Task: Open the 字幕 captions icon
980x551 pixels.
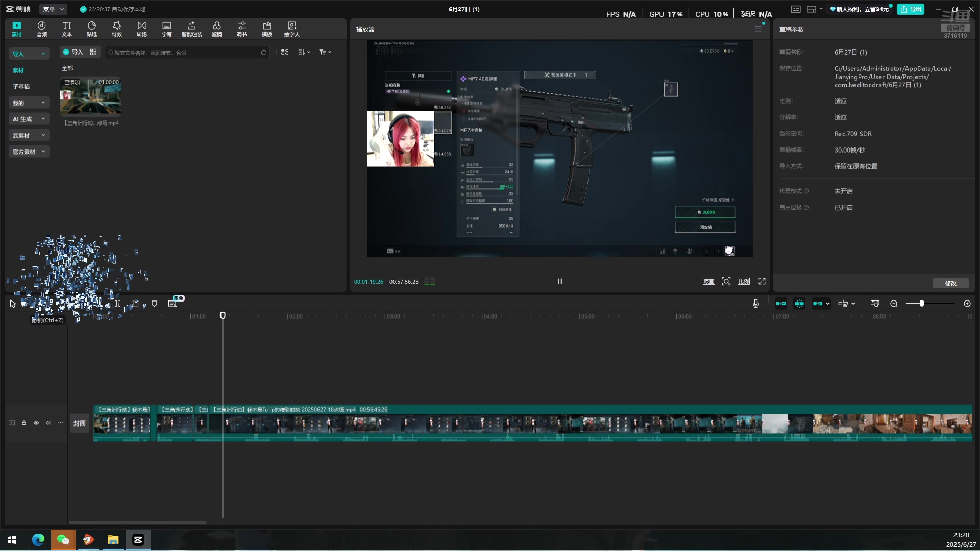Action: click(x=167, y=29)
